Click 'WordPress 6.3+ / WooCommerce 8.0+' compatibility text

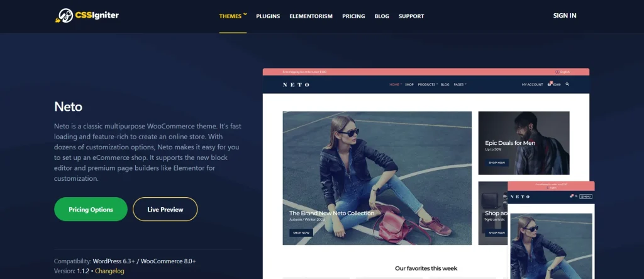tap(144, 261)
